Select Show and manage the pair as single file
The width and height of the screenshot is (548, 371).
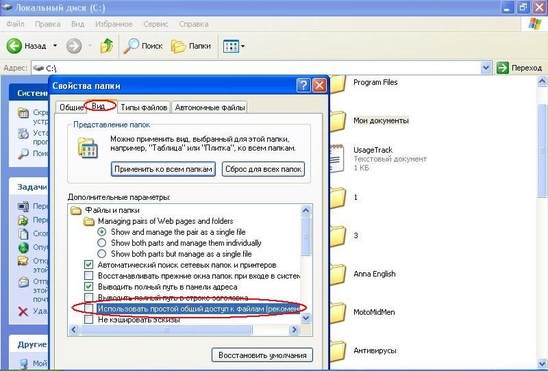coord(102,232)
